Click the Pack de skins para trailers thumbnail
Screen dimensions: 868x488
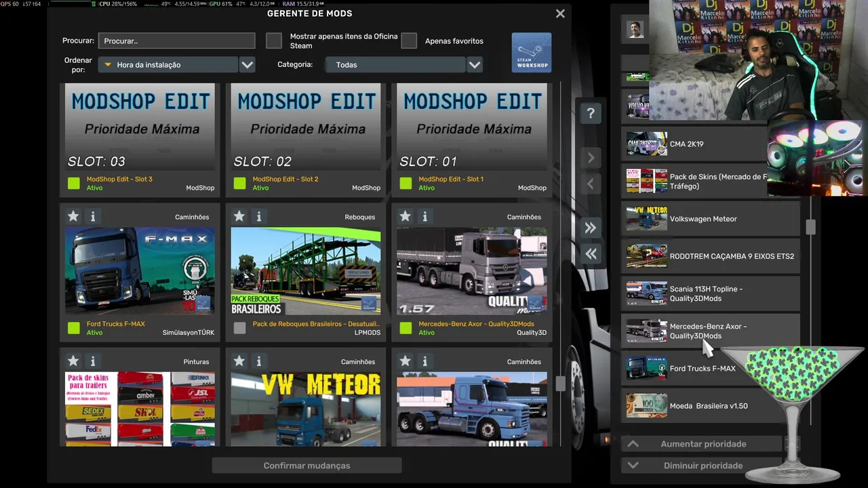pos(140,409)
